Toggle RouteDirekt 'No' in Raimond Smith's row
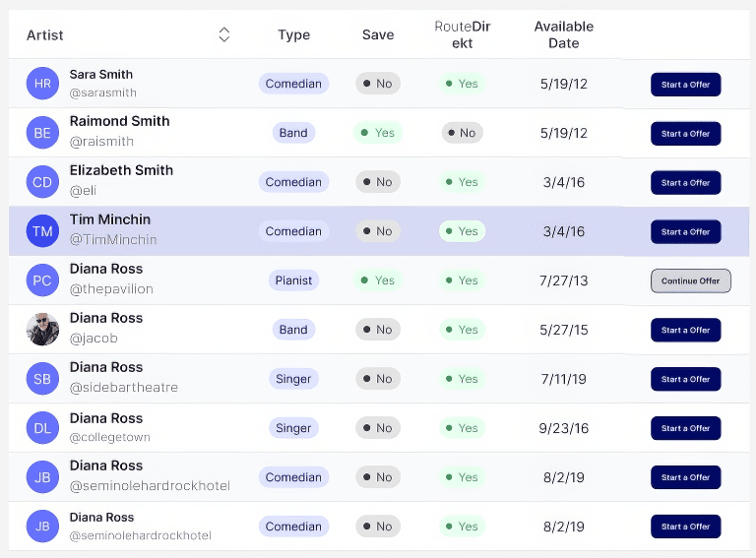The height and width of the screenshot is (558, 756). 461,133
